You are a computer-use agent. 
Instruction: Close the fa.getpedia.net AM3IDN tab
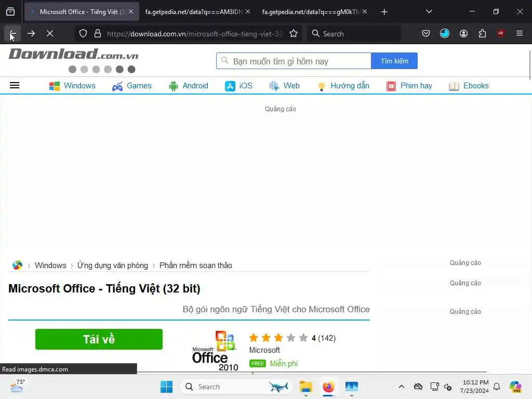248,12
